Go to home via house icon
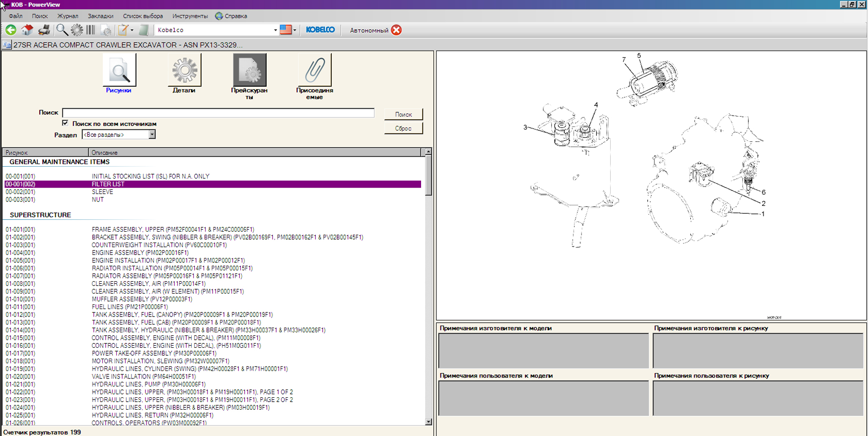The image size is (868, 436). pos(27,30)
